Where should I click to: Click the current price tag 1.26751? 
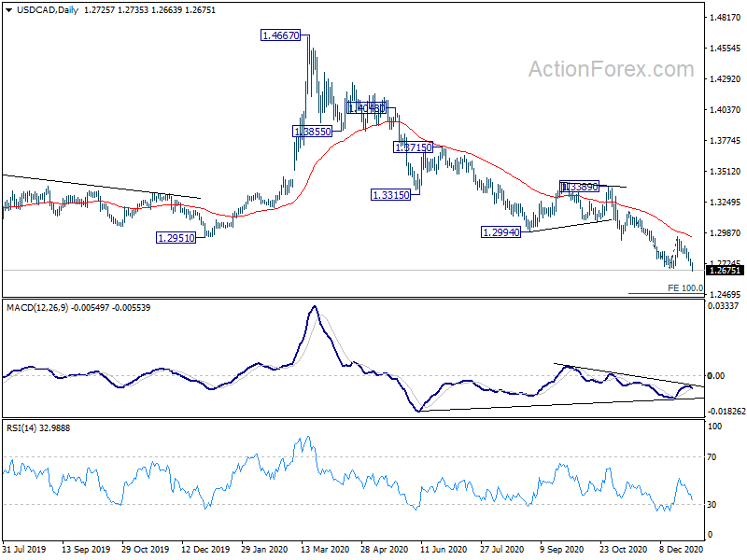tap(726, 271)
